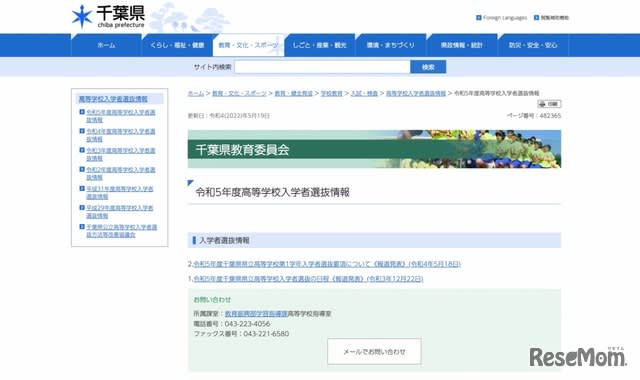Open sidebar link 平成31年度高等学校入学者選抜情報
Viewport: 640px width, 380px height.
(120, 193)
